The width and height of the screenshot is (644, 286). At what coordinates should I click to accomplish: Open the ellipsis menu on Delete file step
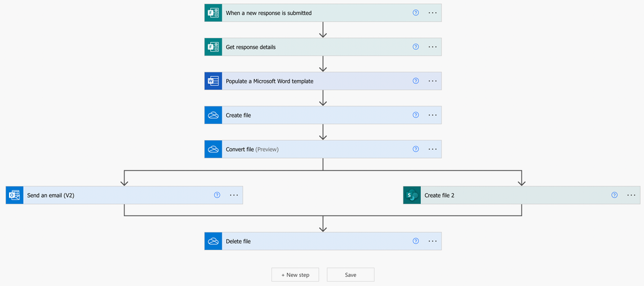tap(433, 241)
